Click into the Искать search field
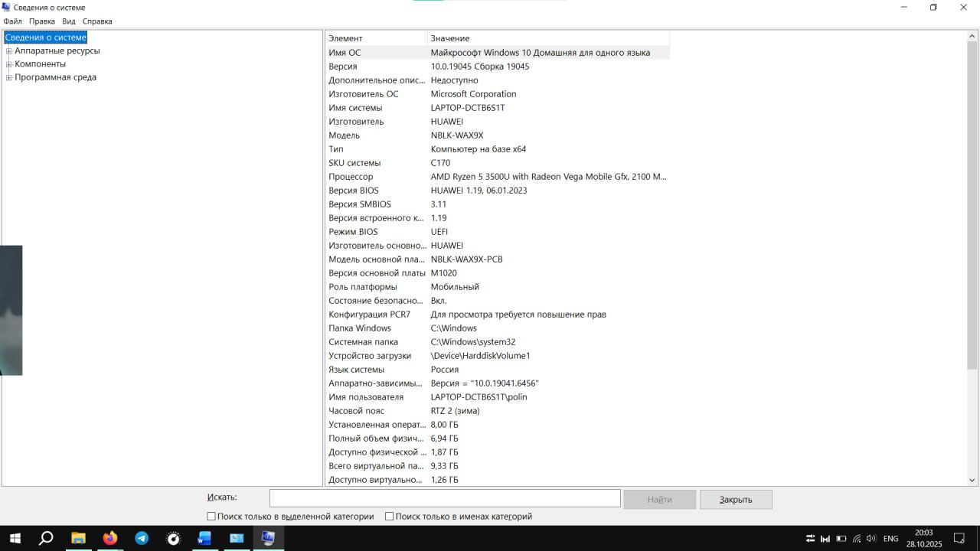Screen dimensions: 980x551 [x=445, y=498]
